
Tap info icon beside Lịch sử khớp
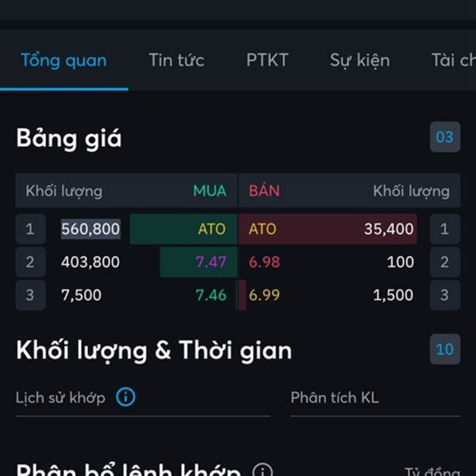pyautogui.click(x=125, y=397)
